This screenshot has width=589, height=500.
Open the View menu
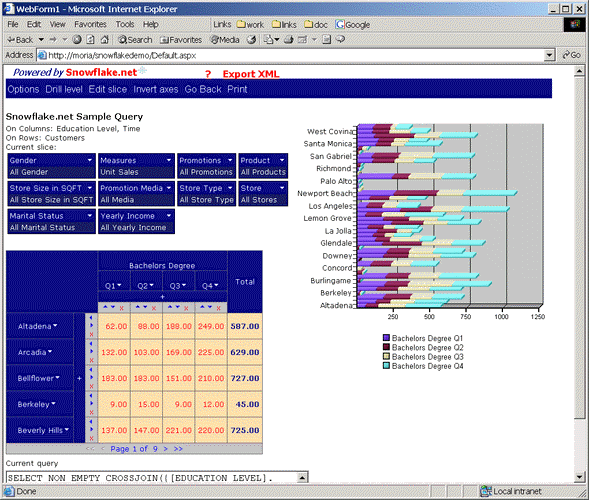[57, 24]
